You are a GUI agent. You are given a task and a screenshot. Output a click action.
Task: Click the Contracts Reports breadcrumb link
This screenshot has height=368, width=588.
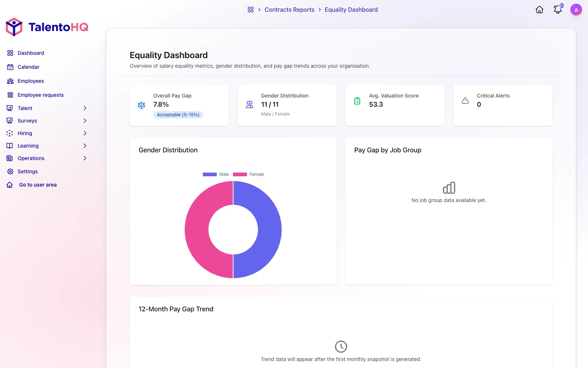[x=290, y=10]
